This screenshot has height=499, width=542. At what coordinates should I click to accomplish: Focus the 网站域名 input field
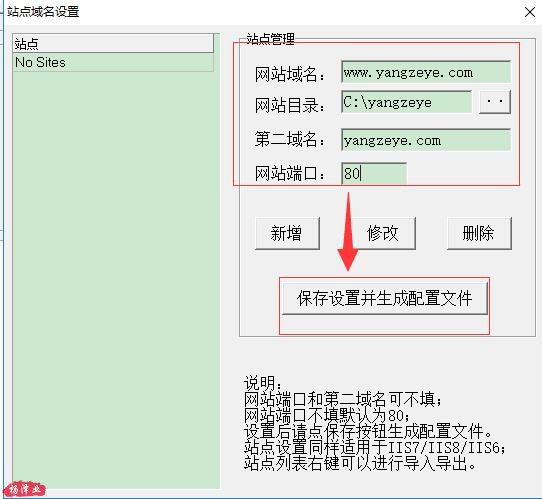426,72
